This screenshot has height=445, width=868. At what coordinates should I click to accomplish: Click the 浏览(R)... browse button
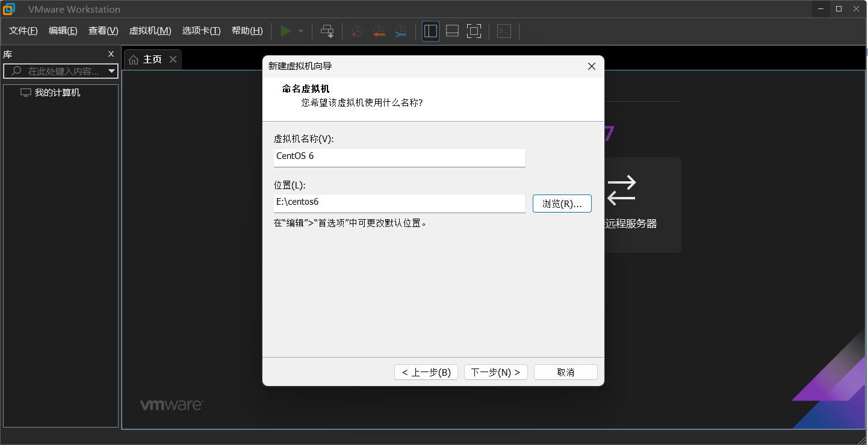(562, 204)
